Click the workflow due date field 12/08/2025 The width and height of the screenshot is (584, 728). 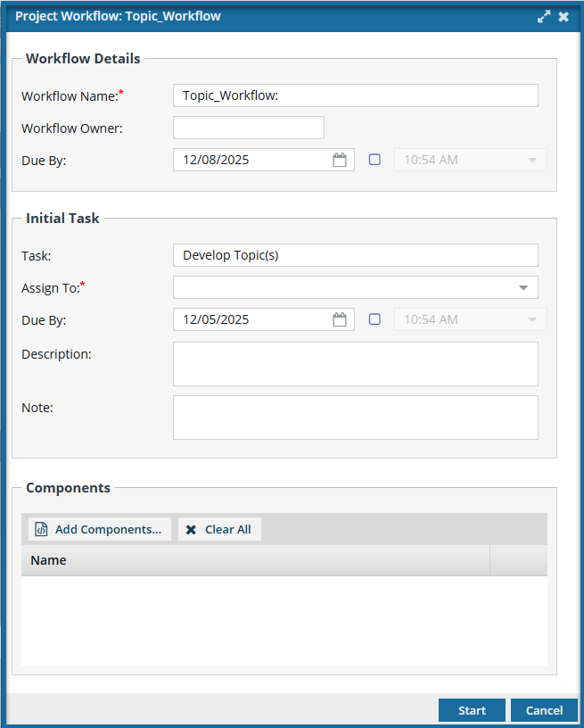click(251, 160)
